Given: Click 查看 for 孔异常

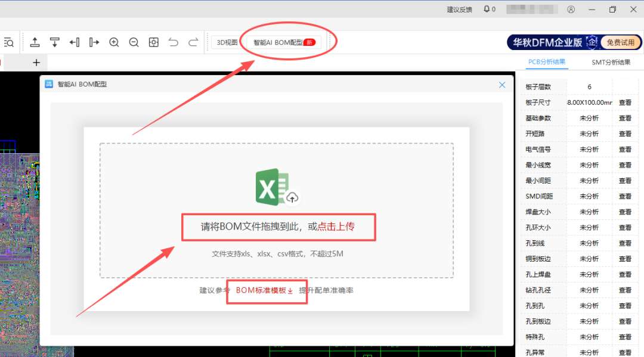Looking at the screenshot, I should [x=625, y=352].
